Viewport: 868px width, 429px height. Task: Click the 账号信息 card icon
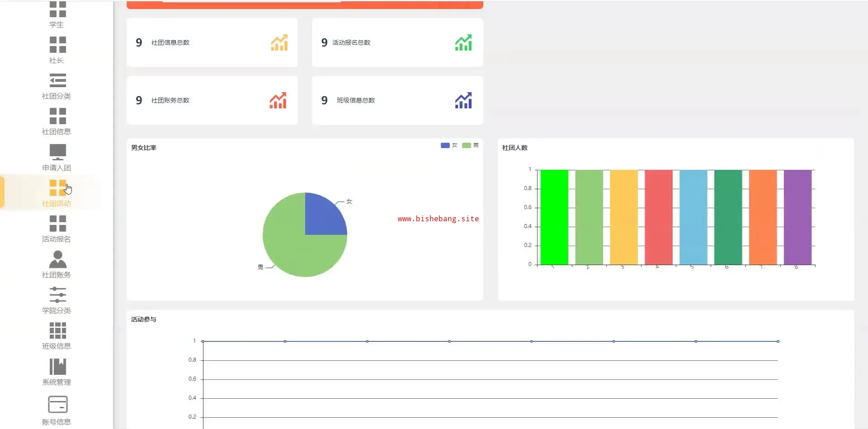tap(57, 404)
